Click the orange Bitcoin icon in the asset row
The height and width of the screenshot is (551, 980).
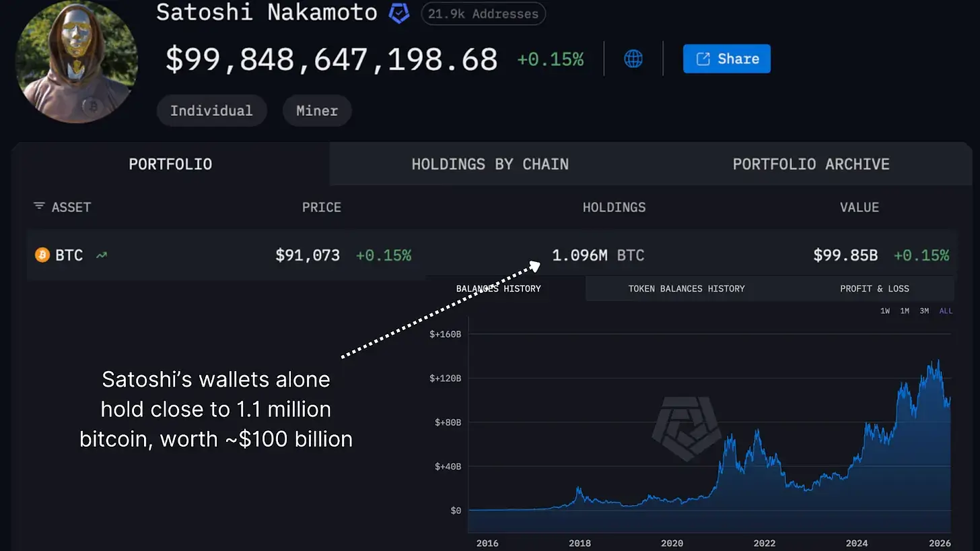(42, 255)
